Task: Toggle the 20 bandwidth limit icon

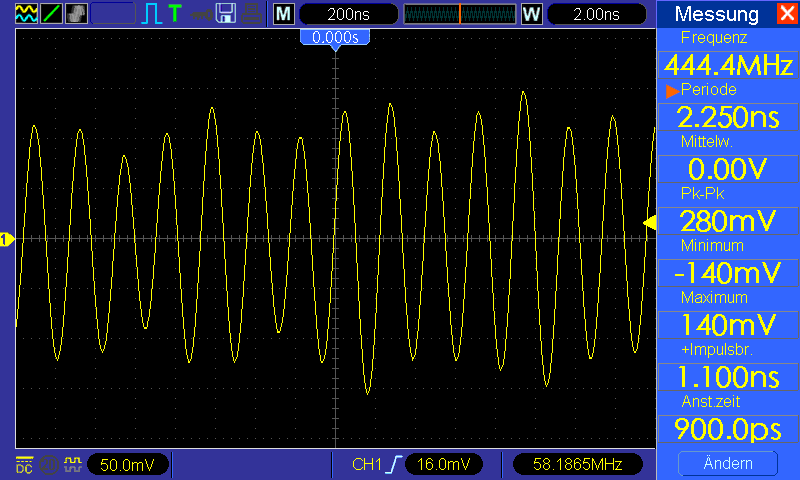Action: click(x=49, y=465)
